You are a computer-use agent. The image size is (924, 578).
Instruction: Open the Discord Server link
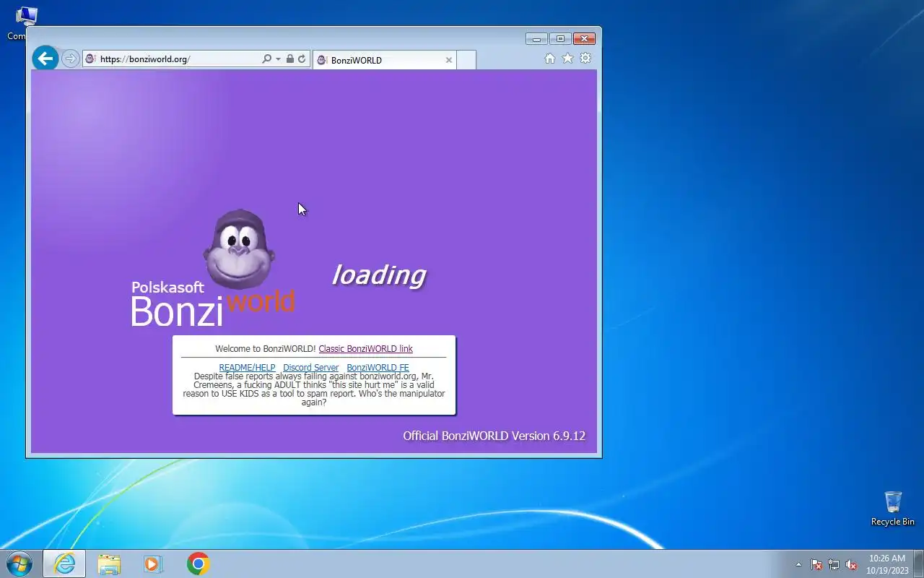pyautogui.click(x=310, y=367)
